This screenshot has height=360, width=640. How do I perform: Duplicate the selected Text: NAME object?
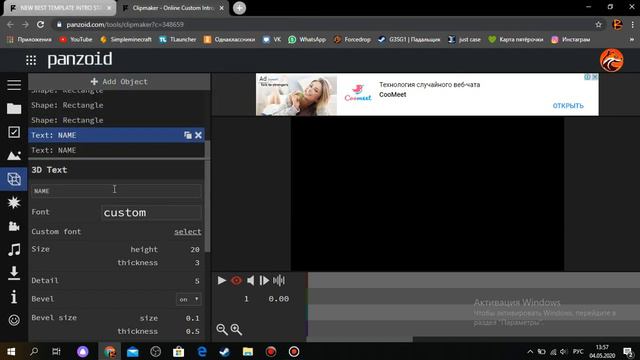[x=188, y=135]
